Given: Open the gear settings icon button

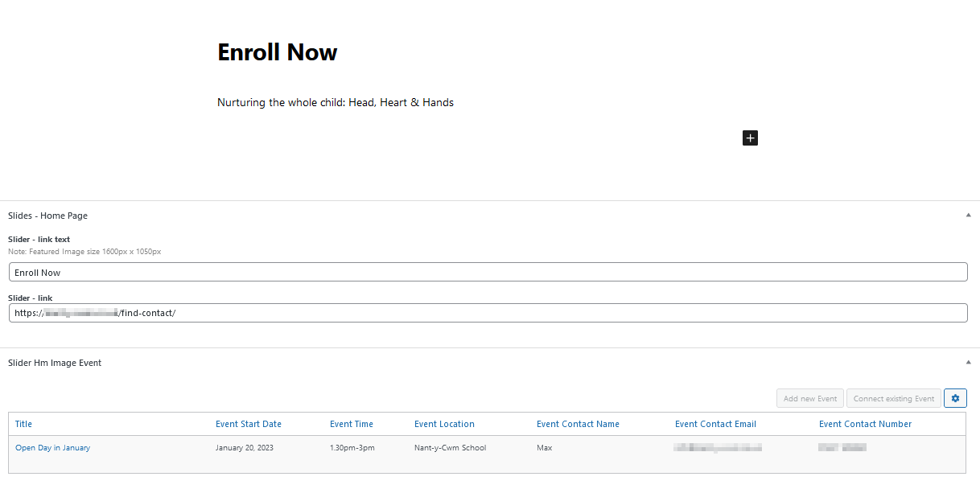Looking at the screenshot, I should pos(955,398).
